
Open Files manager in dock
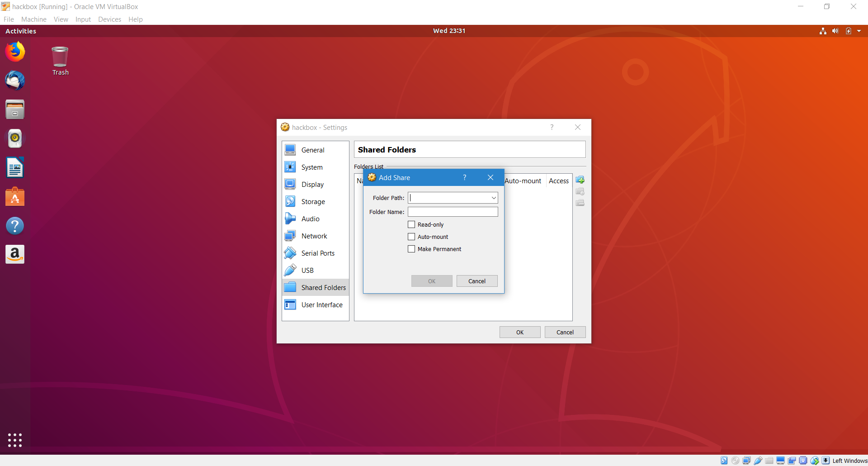click(x=15, y=109)
